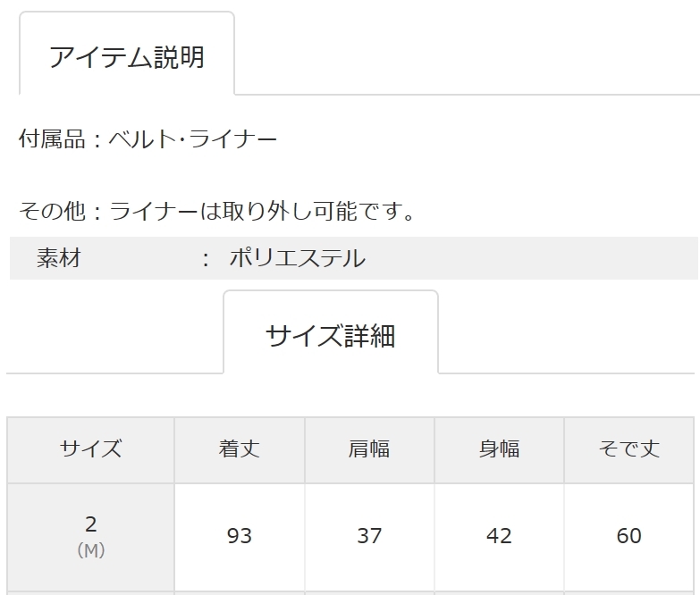Select the 着丈 column header
Viewport: 700px width, 595px height.
[239, 449]
